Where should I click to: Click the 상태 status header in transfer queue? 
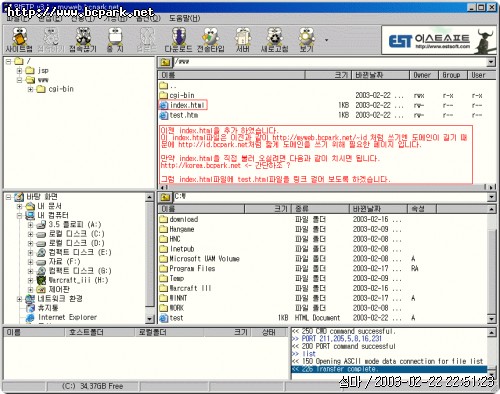(x=269, y=332)
